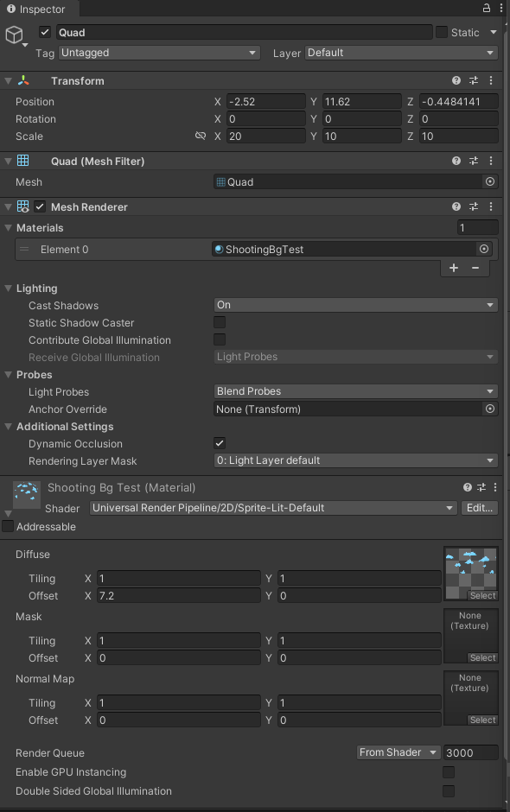This screenshot has height=812, width=510.
Task: Open the help icon on Mesh Renderer
Action: 456,206
